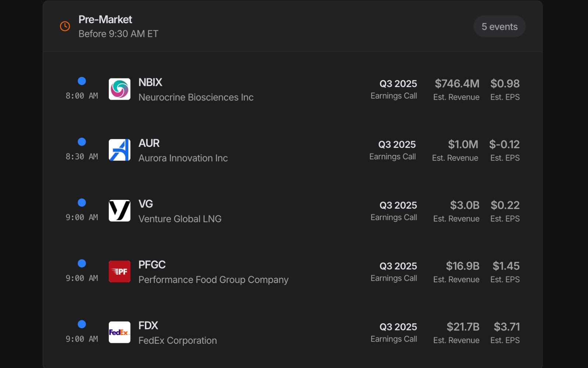Click Q3 2025 in the NBIX row
The image size is (588, 368).
click(398, 84)
